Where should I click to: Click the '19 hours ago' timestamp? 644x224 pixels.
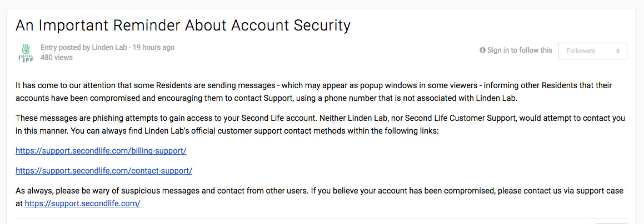[x=154, y=48]
